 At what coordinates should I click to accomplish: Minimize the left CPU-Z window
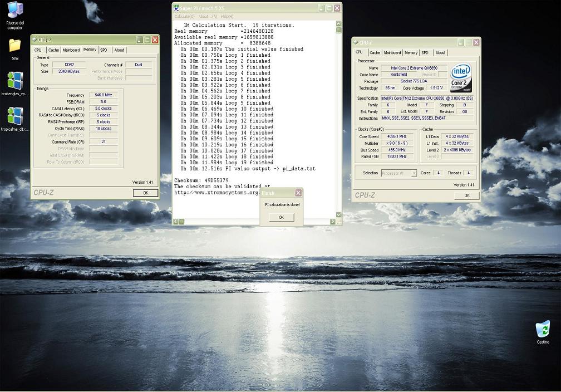point(140,40)
